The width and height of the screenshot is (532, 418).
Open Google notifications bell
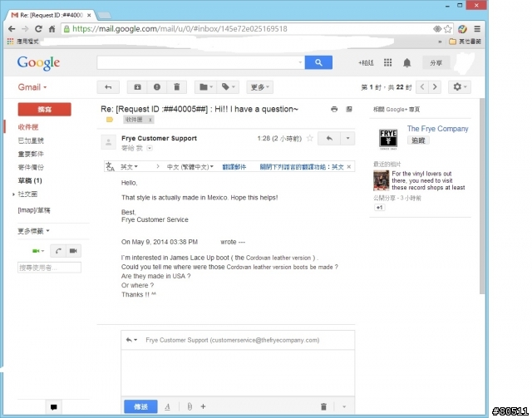tap(406, 63)
